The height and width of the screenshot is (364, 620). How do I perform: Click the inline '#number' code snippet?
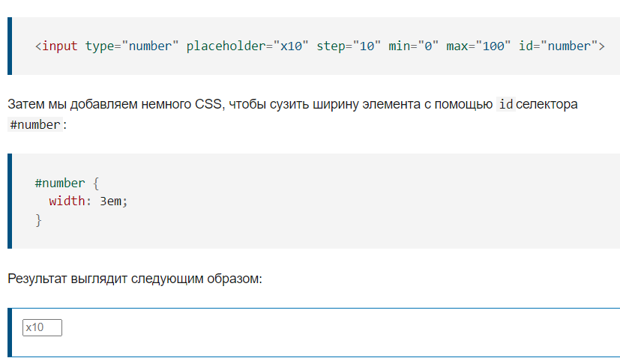(35, 125)
